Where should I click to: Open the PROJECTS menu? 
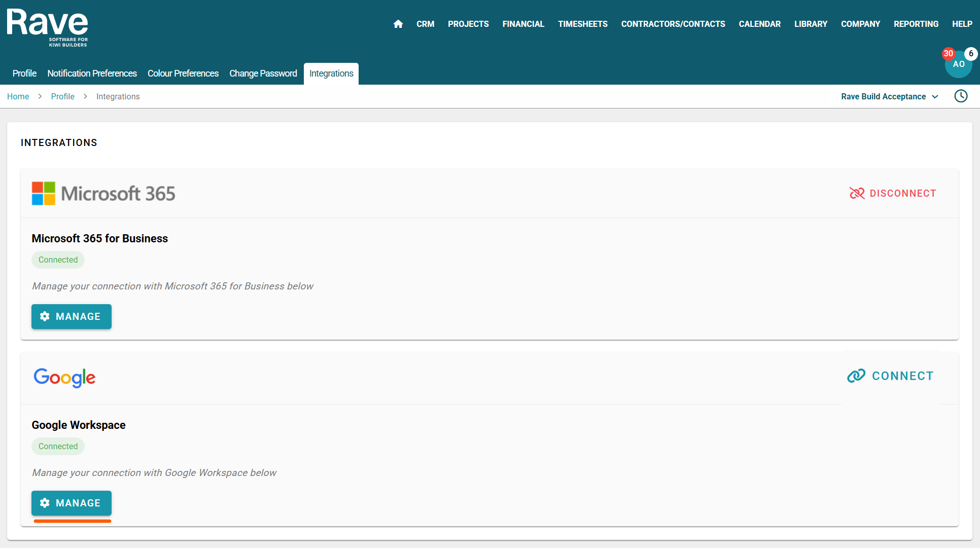(468, 24)
